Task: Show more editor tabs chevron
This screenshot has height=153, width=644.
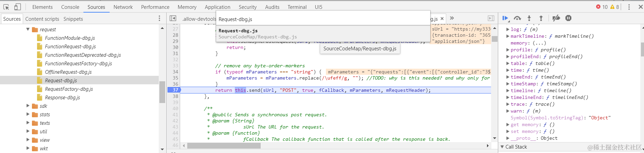Action: pos(452,18)
